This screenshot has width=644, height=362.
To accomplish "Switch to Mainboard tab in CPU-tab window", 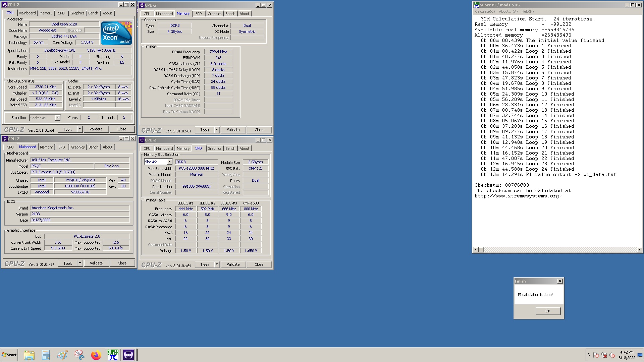I will tap(27, 13).
